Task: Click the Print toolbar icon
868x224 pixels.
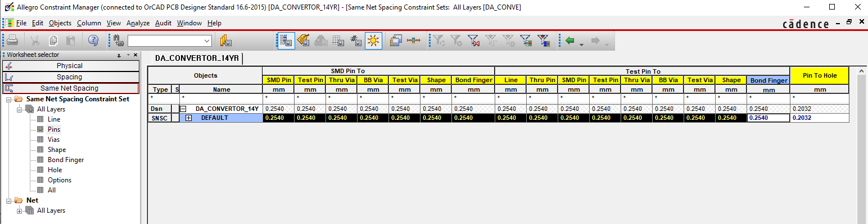Action: point(13,41)
